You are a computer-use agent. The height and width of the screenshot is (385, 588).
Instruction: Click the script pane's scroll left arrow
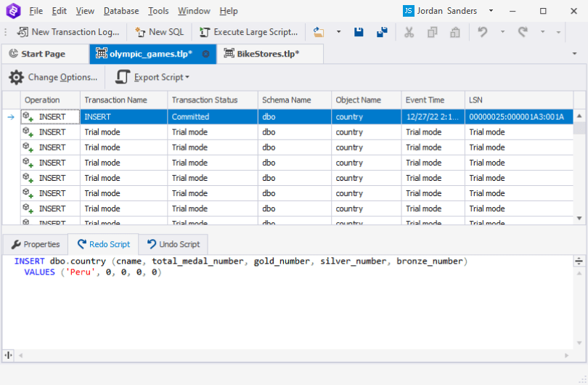20,355
